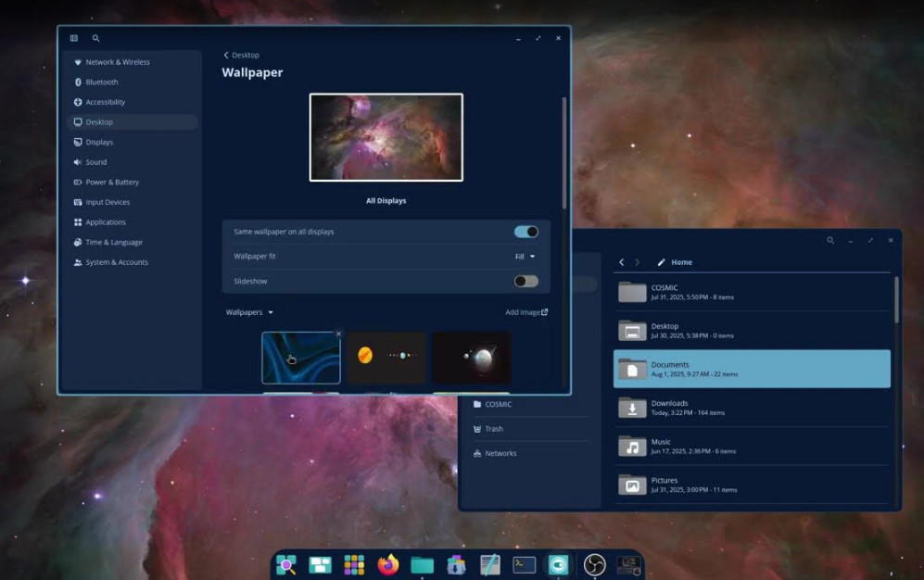Open search in the Settings window
Image resolution: width=924 pixels, height=580 pixels.
pyautogui.click(x=95, y=38)
